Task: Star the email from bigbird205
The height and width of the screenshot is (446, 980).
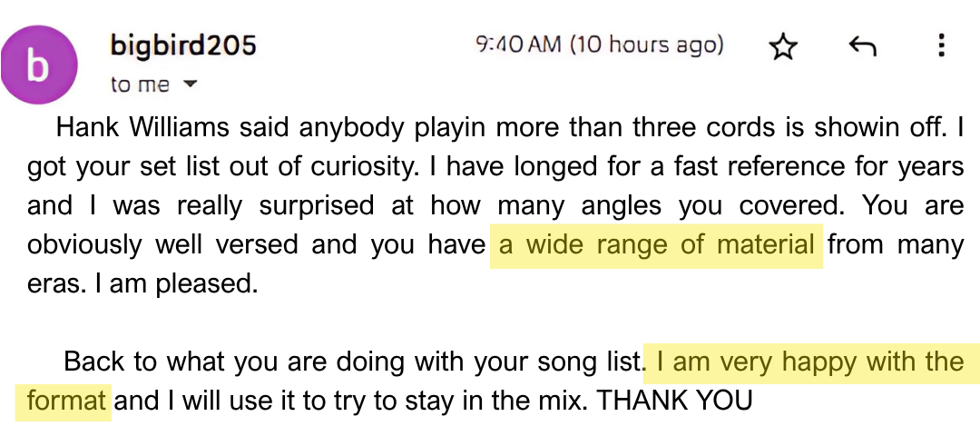Action: 782,47
